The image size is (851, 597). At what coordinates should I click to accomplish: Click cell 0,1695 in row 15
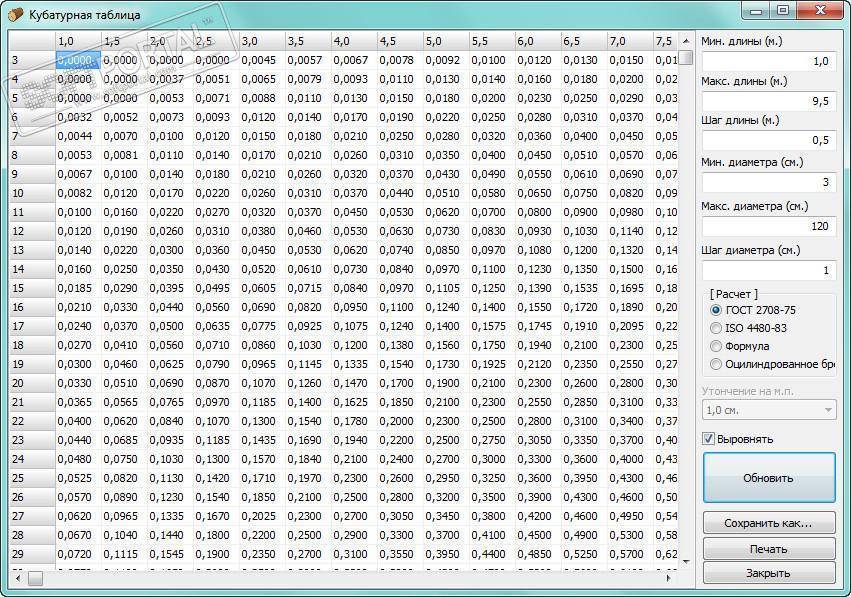tap(630, 288)
